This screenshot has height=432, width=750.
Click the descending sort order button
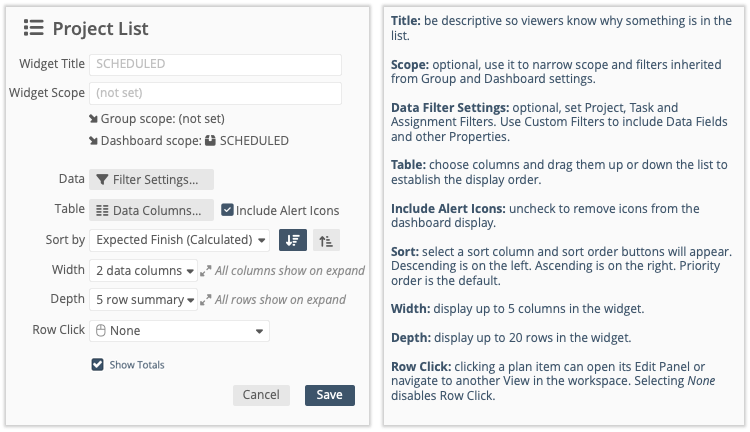click(293, 240)
